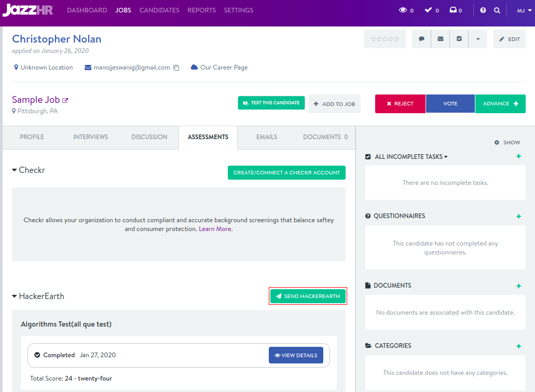Click Algorithms Test(all que test) title
The image size is (535, 392).
click(x=66, y=324)
